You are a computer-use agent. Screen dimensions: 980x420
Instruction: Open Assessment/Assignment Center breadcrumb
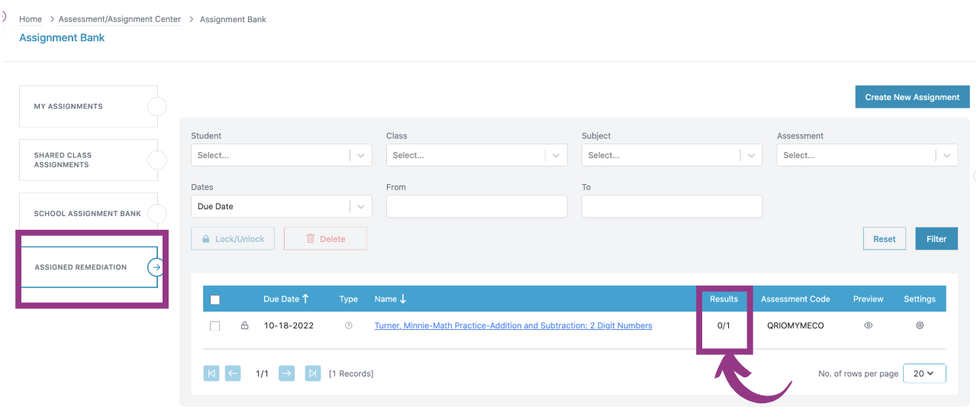pyautogui.click(x=120, y=19)
